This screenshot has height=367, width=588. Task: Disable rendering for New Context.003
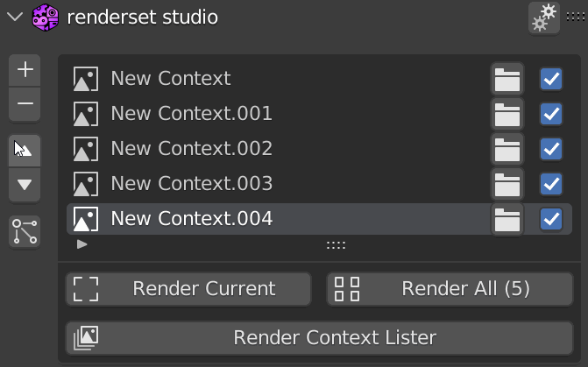(x=551, y=184)
